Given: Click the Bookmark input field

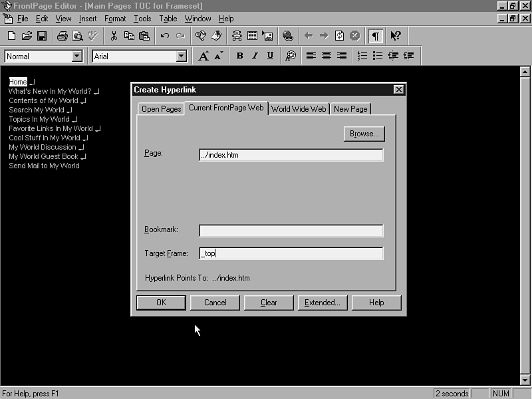Looking at the screenshot, I should click(291, 231).
